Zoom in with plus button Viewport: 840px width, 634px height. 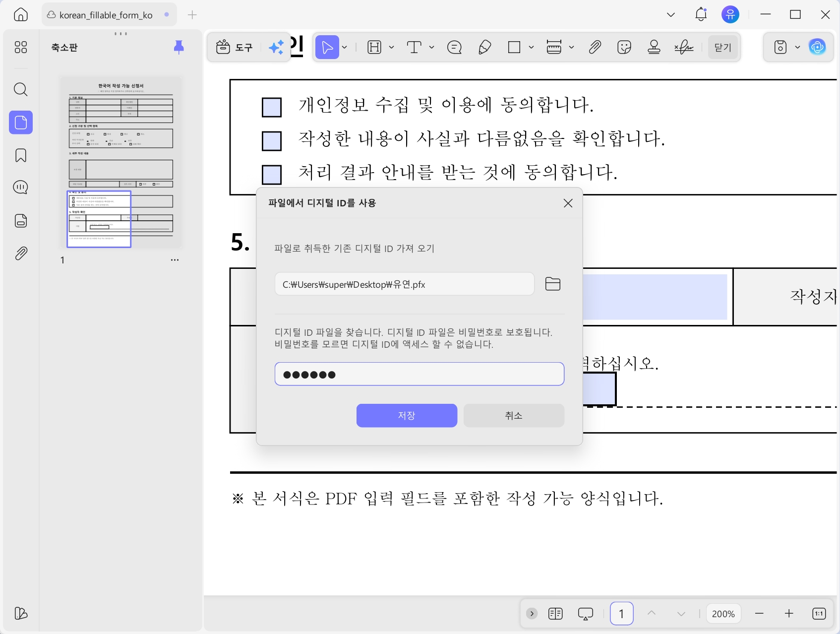(789, 614)
